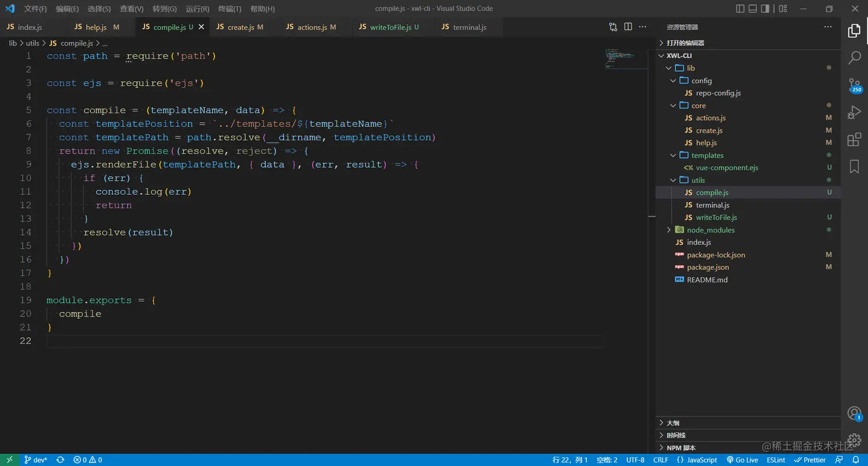The width and height of the screenshot is (868, 466).
Task: Collapse the XWL-CLI project root
Action: point(748,56)
